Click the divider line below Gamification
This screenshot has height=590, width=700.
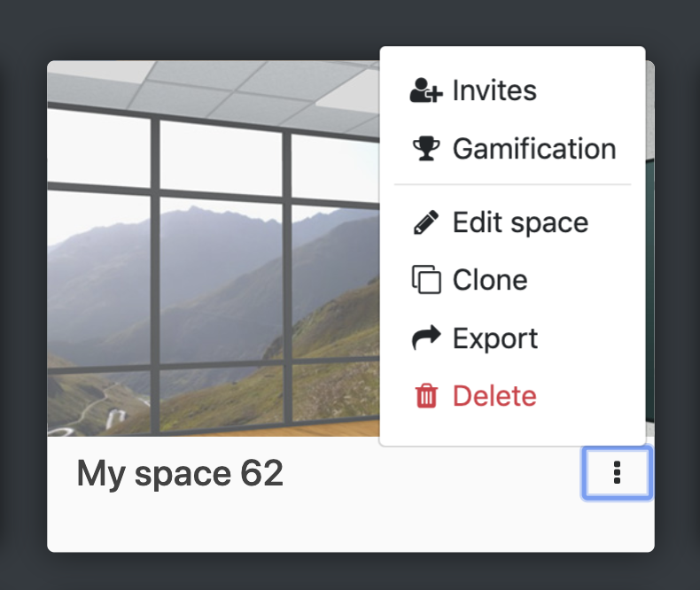click(512, 184)
